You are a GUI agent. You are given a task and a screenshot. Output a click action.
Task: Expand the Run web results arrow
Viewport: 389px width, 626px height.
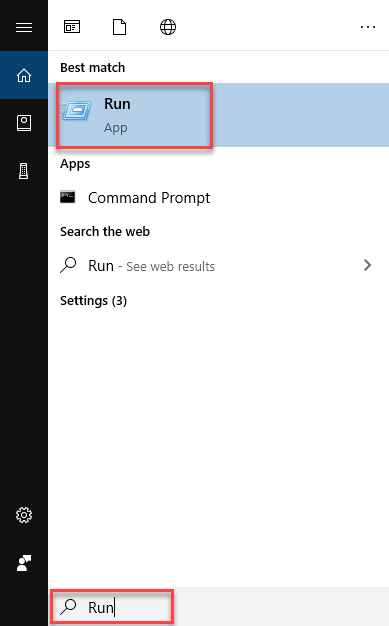[367, 265]
